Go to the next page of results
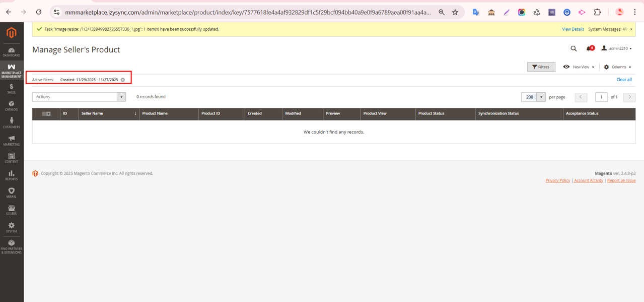Viewport: 644px width, 302px height. tap(629, 97)
